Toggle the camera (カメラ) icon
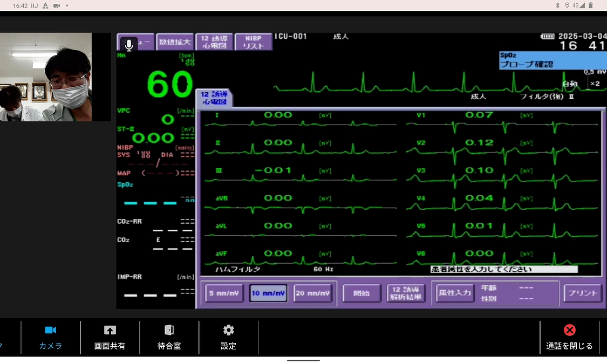Screen dimensions: 607x364 [50, 337]
